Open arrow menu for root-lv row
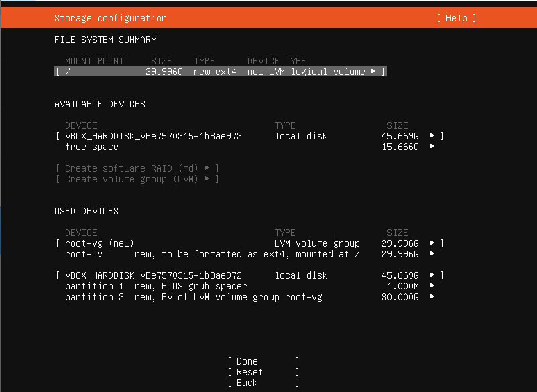Viewport: 537px width, 392px height. click(432, 253)
